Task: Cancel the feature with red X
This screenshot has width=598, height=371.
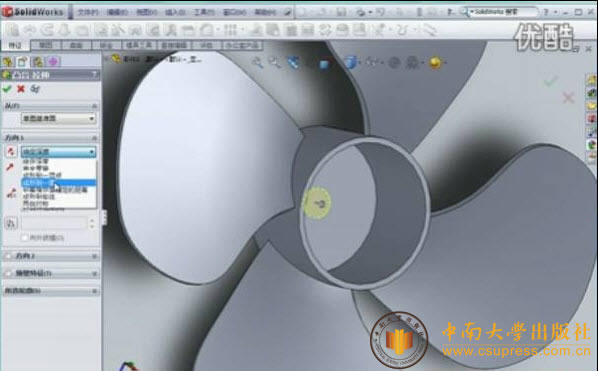Action: [21, 89]
